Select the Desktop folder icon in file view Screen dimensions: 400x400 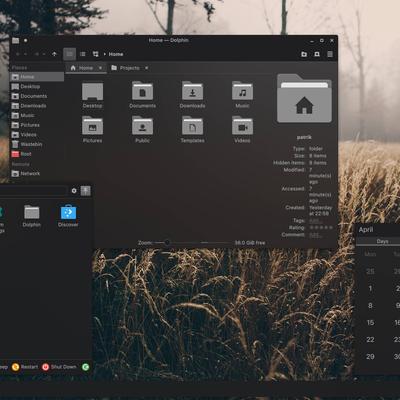92,91
